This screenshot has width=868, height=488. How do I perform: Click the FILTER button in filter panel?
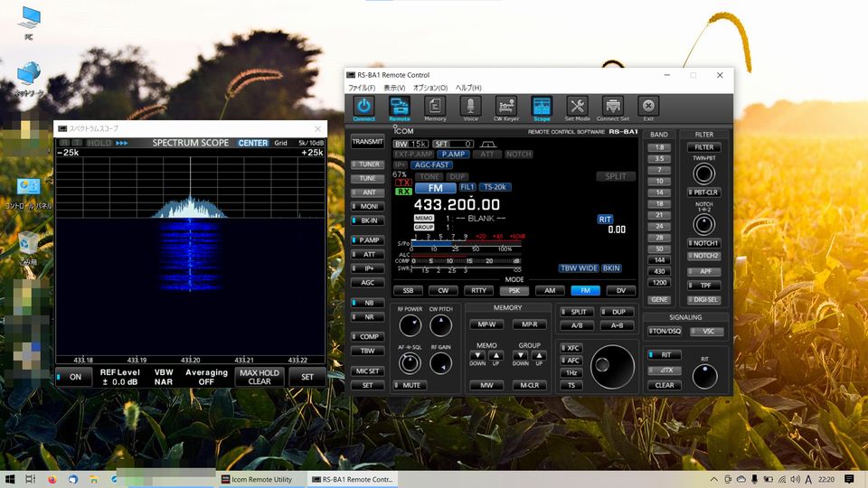tap(703, 147)
